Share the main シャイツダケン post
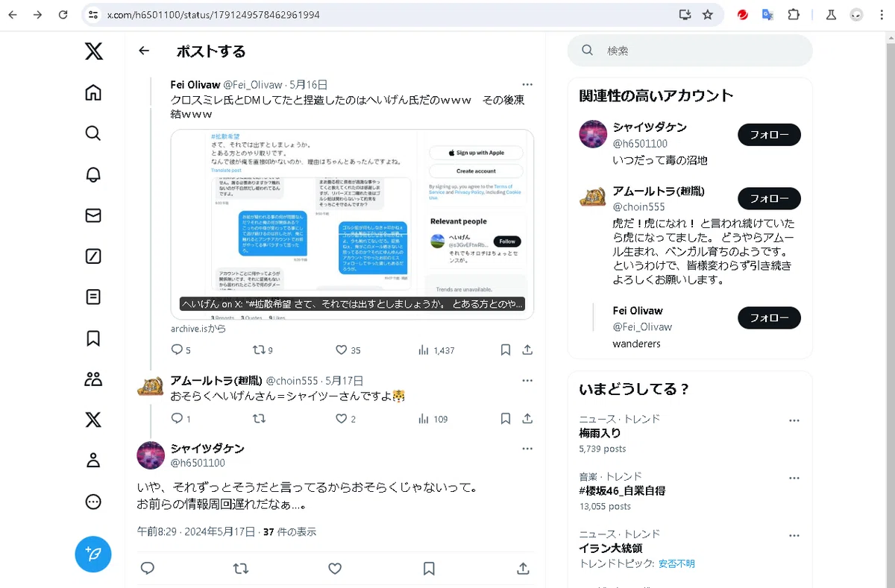 [x=523, y=569]
